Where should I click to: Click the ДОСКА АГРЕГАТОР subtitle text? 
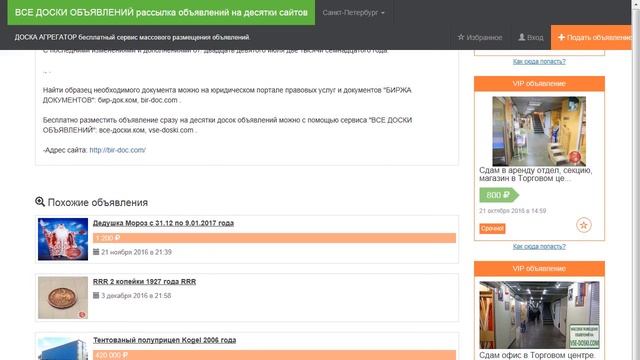click(132, 37)
